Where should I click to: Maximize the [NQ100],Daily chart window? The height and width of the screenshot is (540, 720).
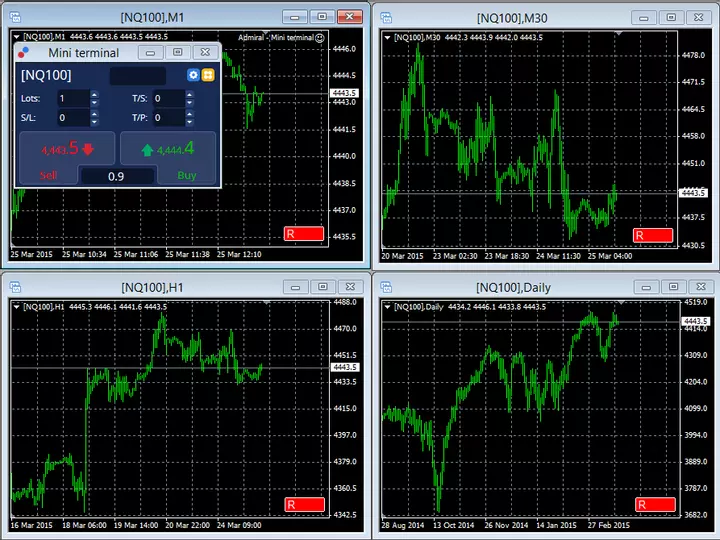pyautogui.click(x=674, y=287)
